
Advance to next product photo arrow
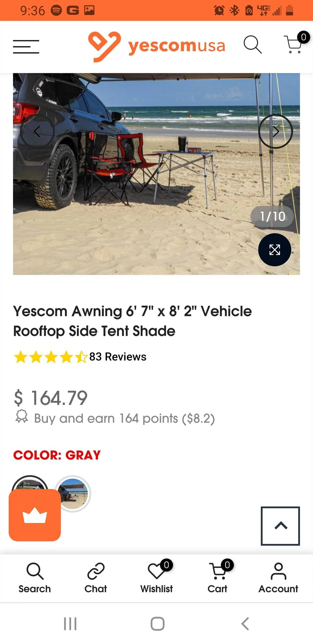pos(276,131)
